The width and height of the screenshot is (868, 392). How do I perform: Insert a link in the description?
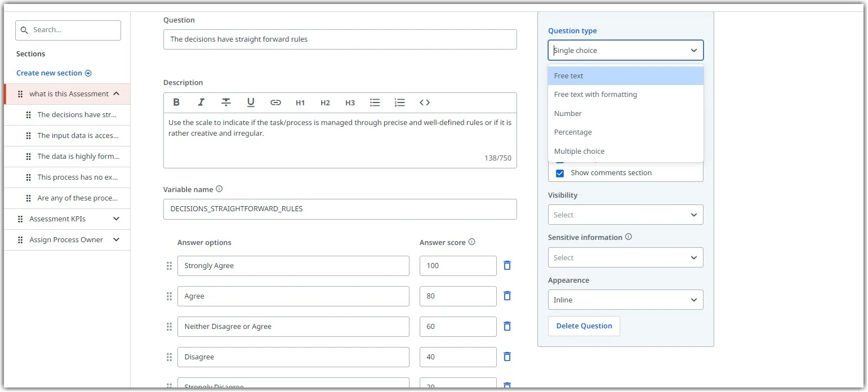click(x=275, y=103)
